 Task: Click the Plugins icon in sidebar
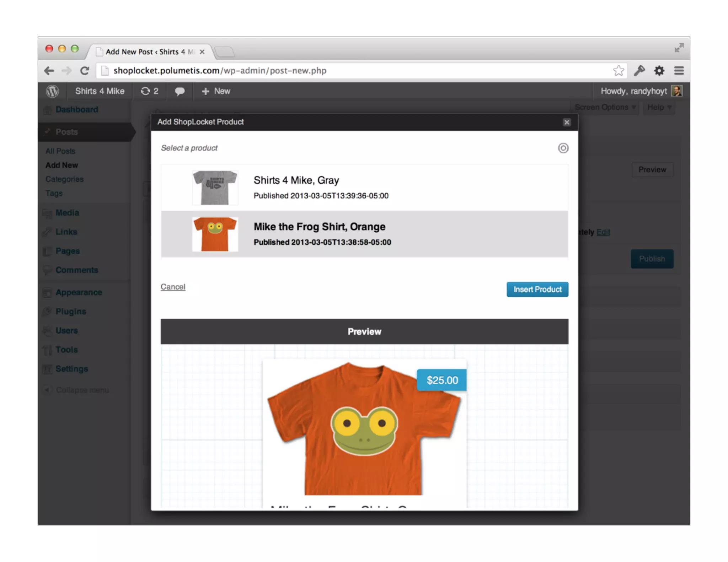point(47,312)
